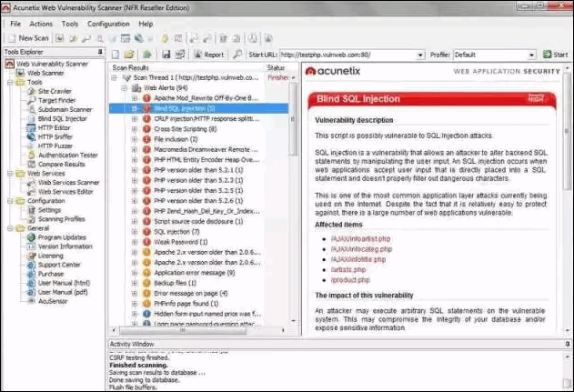Open Program Updates icon
Image resolution: width=574 pixels, height=392 pixels.
[32, 237]
